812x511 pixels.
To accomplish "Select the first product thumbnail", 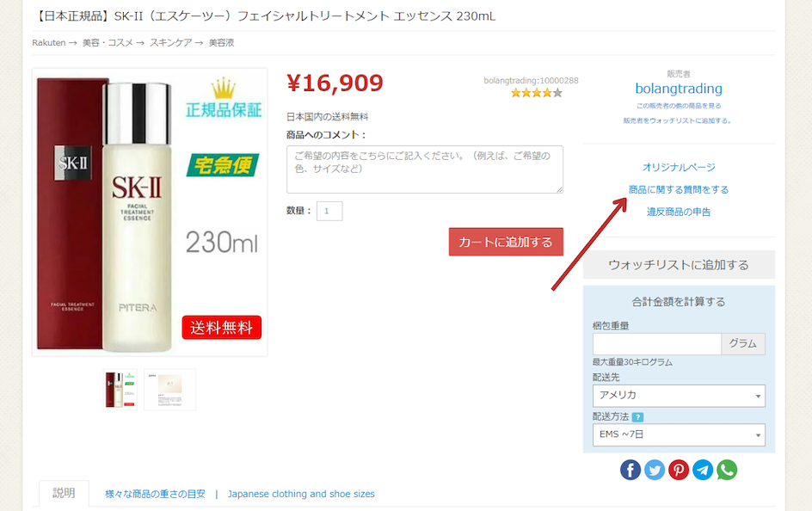I will point(120,390).
